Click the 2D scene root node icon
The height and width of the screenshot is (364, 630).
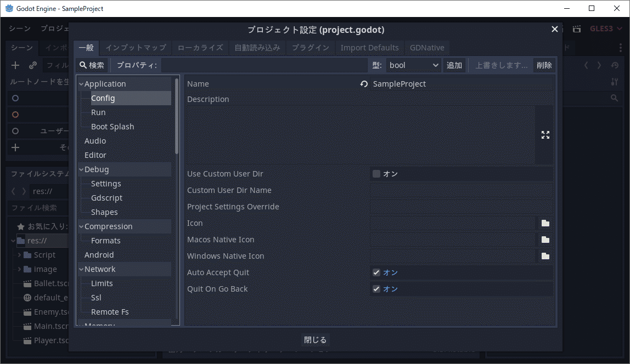15,98
